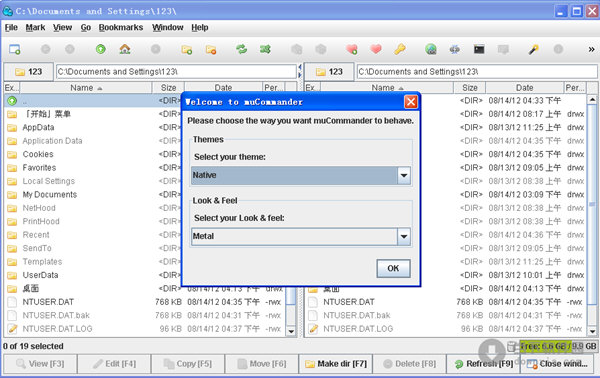Open a new window via toolbar icon
600x378 pixels.
(15, 49)
